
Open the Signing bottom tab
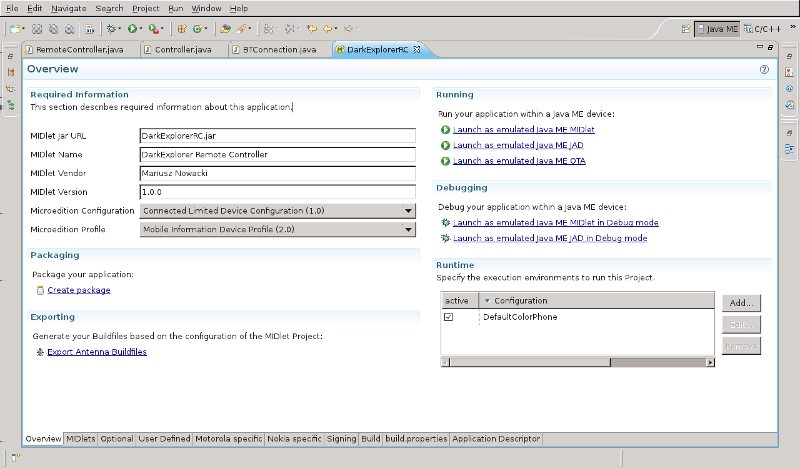(x=341, y=439)
